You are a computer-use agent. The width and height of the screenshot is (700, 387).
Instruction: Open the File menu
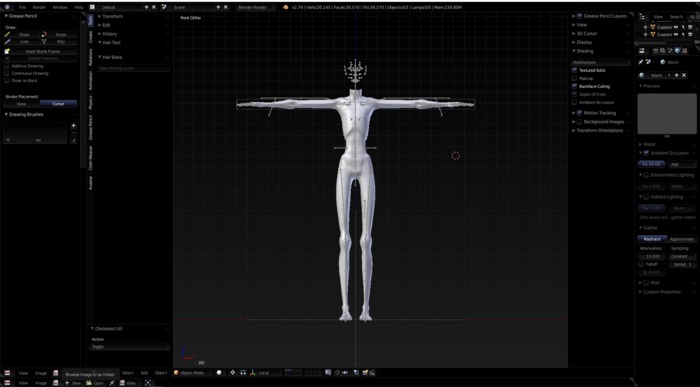click(x=22, y=7)
